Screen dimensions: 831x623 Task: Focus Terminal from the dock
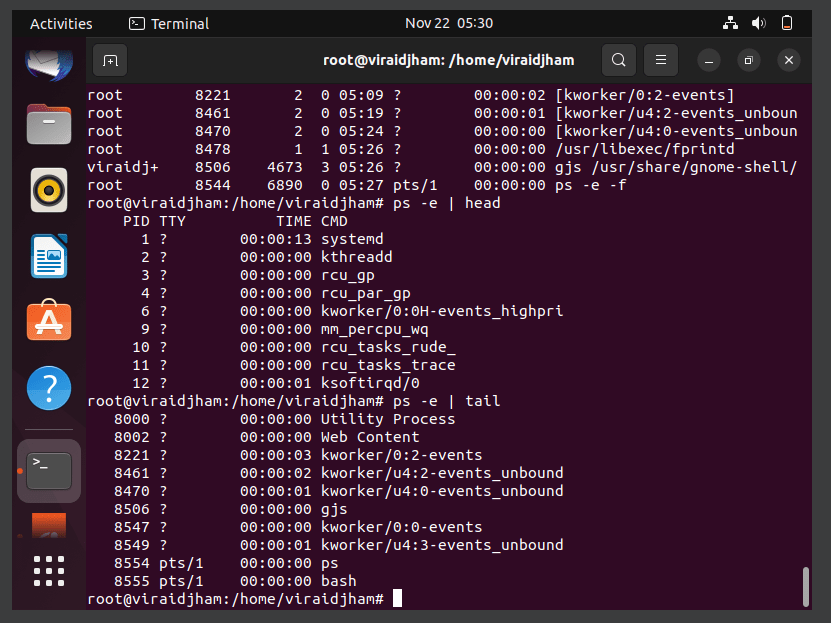click(x=49, y=470)
